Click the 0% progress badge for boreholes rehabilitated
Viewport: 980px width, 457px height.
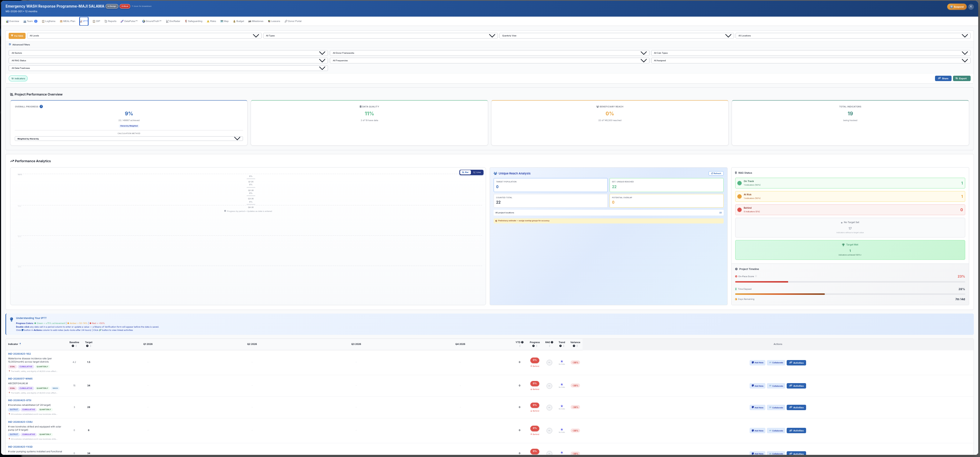tap(535, 405)
